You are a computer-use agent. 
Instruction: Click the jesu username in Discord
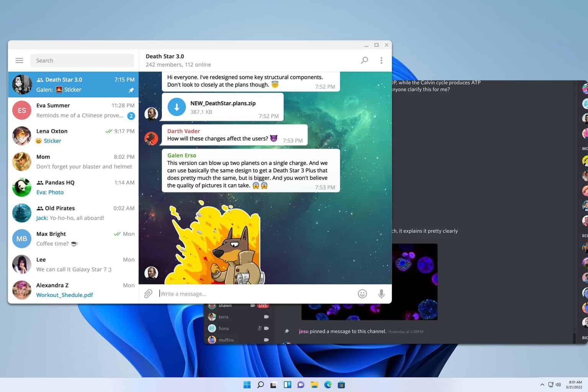[304, 331]
